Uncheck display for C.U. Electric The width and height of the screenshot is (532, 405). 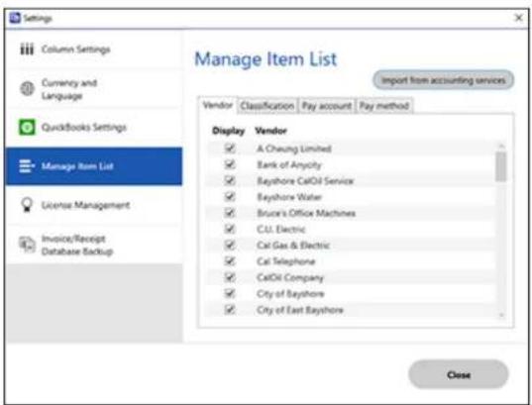point(230,229)
